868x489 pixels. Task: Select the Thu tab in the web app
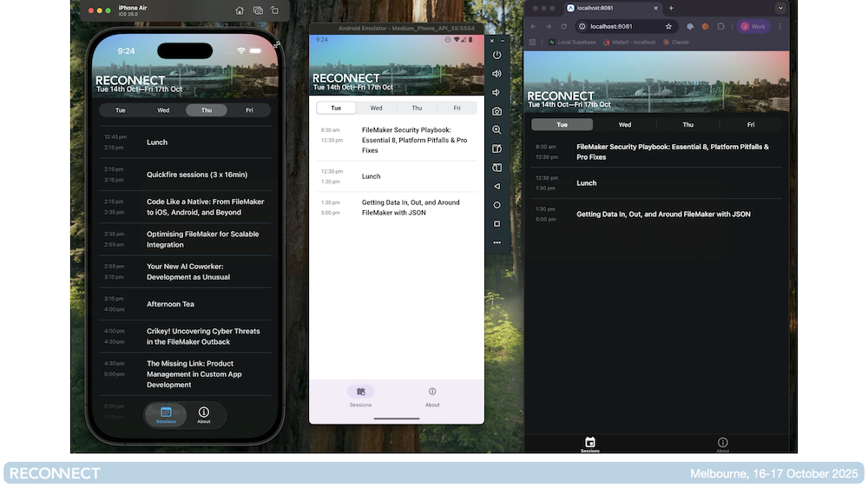[x=688, y=124]
